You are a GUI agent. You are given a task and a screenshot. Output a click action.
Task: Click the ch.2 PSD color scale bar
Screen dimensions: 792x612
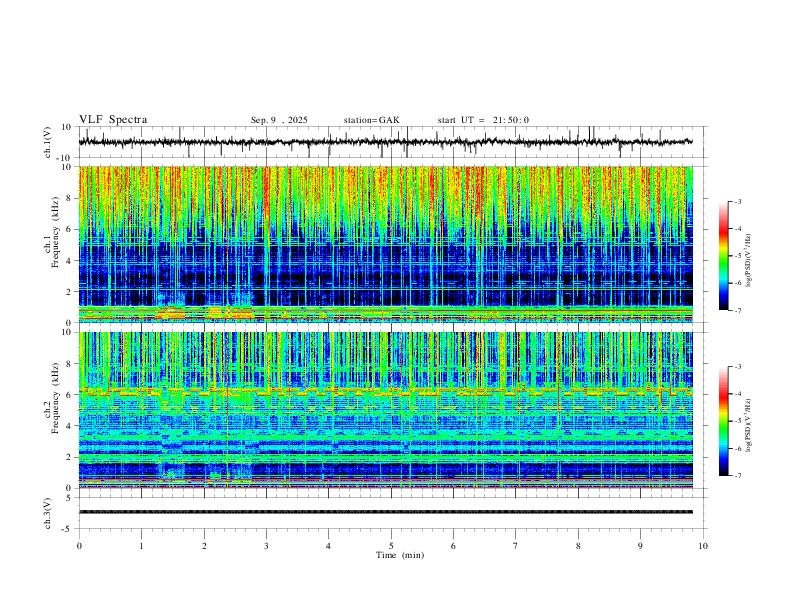pyautogui.click(x=723, y=421)
